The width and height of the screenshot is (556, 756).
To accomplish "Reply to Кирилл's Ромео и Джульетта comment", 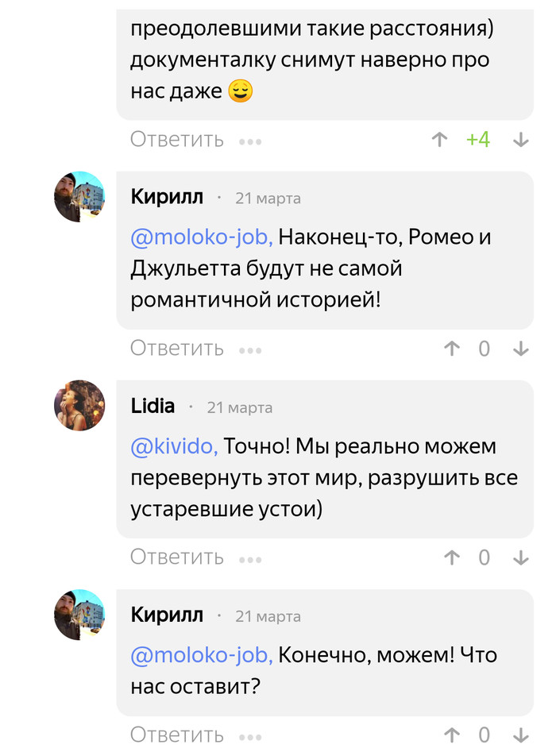I will (177, 349).
